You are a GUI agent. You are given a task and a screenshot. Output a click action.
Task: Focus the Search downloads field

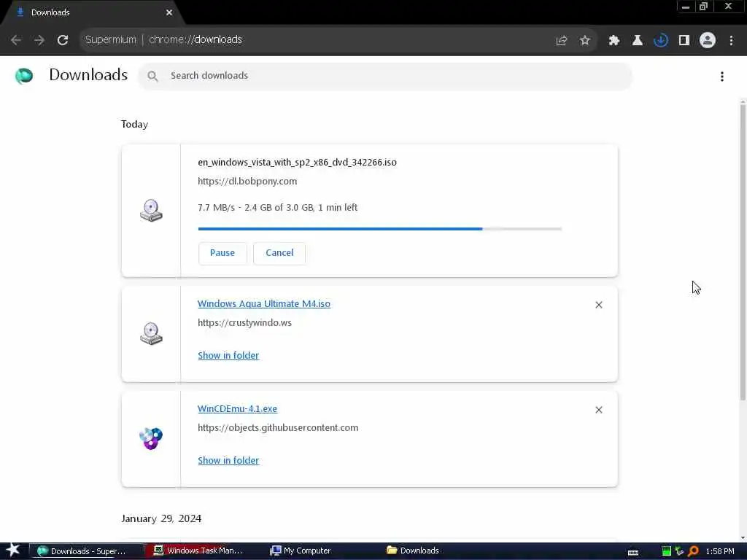pos(385,76)
